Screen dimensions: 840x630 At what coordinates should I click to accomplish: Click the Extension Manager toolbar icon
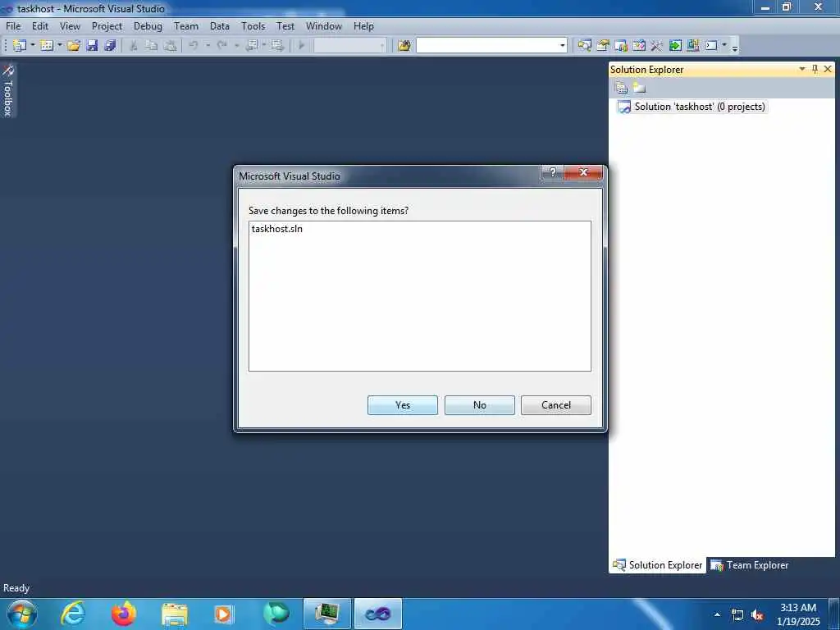692,46
